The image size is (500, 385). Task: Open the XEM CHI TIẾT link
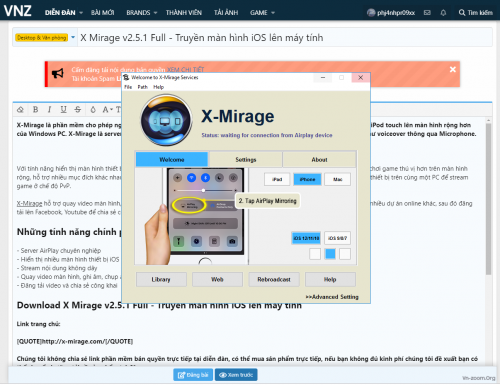185,69
